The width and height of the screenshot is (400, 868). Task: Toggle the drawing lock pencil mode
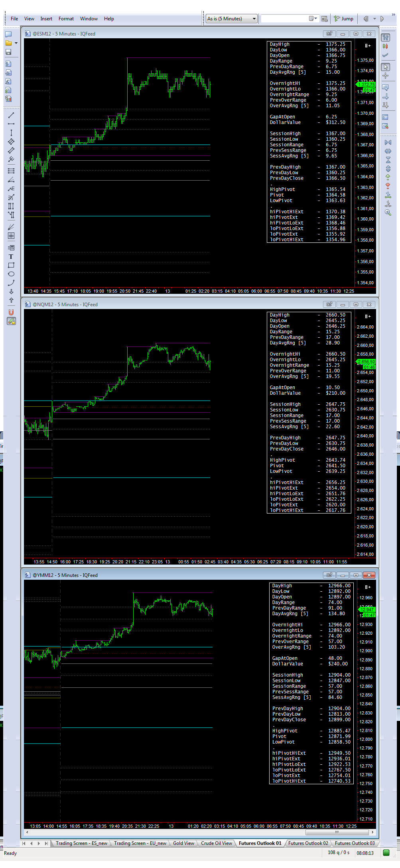coord(11,321)
